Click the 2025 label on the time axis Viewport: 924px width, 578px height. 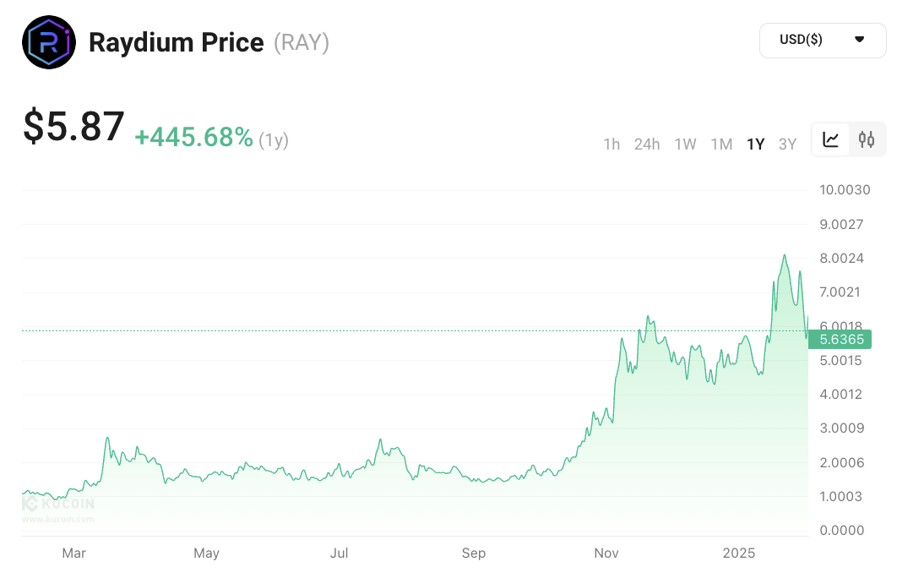pos(739,553)
